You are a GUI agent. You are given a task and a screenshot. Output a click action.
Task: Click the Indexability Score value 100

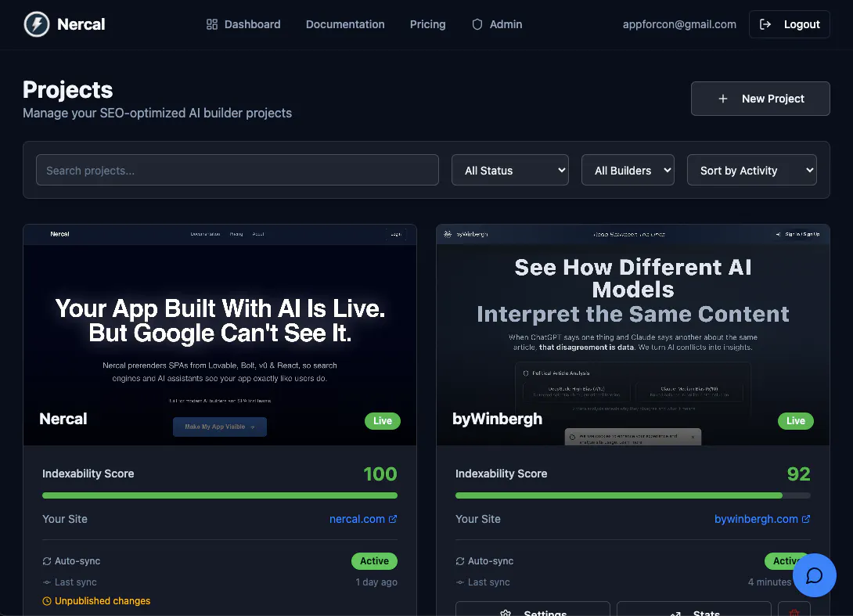pyautogui.click(x=380, y=474)
